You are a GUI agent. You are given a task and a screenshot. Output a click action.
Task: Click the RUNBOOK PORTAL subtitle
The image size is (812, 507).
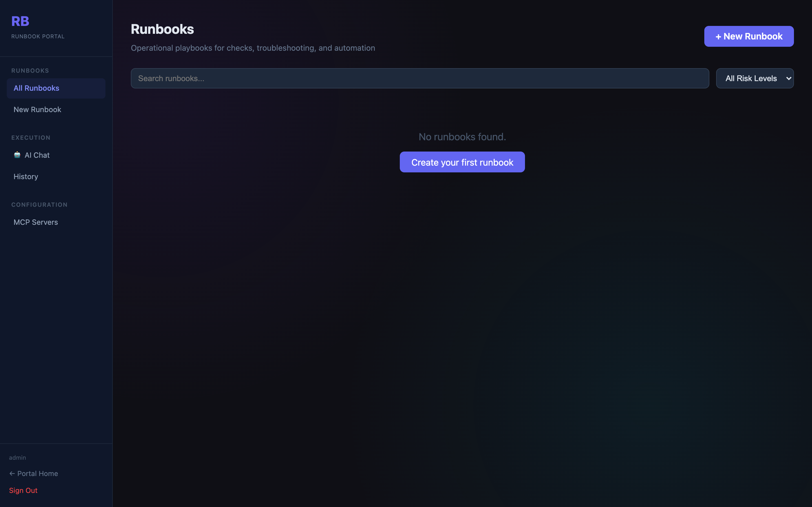38,37
